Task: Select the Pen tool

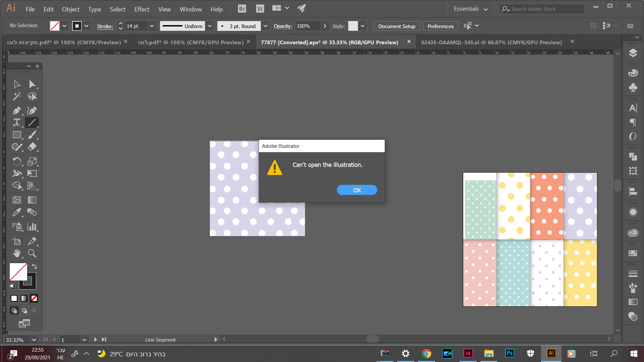Action: [17, 110]
